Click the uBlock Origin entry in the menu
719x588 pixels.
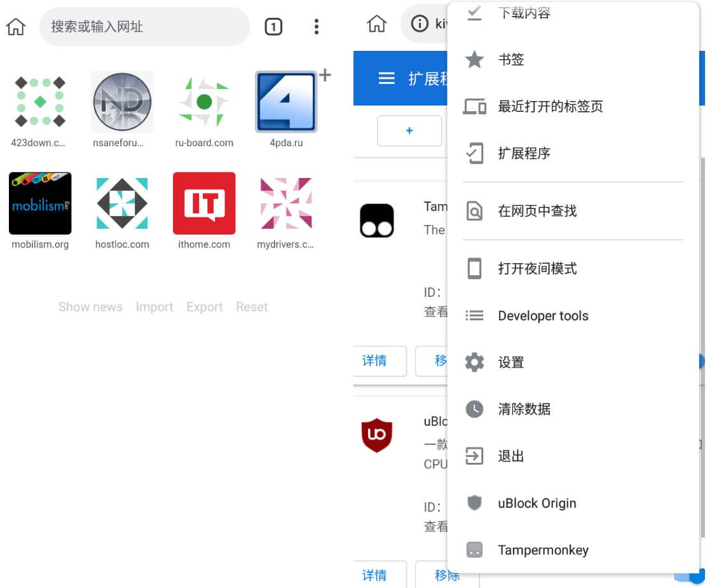point(537,503)
